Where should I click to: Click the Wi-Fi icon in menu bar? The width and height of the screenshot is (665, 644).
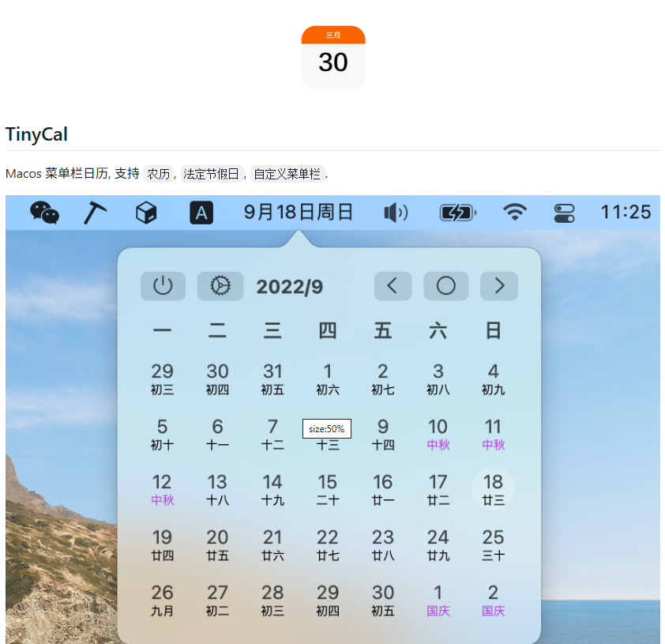click(x=515, y=213)
